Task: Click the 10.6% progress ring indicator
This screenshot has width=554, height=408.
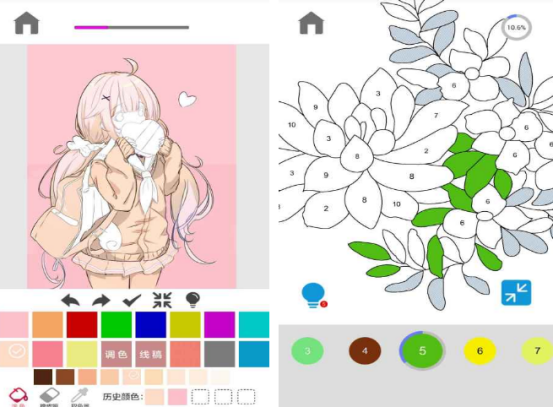Action: click(516, 27)
